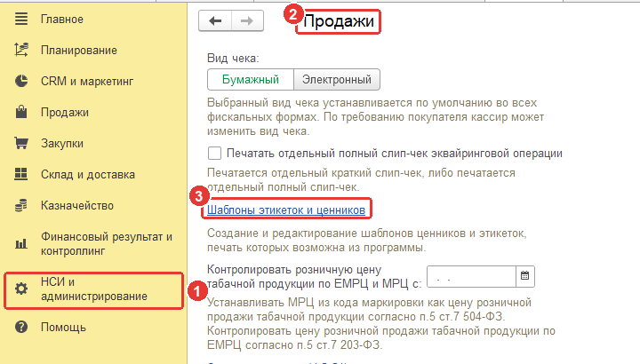This screenshot has height=364, width=640.
Task: Enable printing separate full slip receipt
Action: pyautogui.click(x=215, y=154)
